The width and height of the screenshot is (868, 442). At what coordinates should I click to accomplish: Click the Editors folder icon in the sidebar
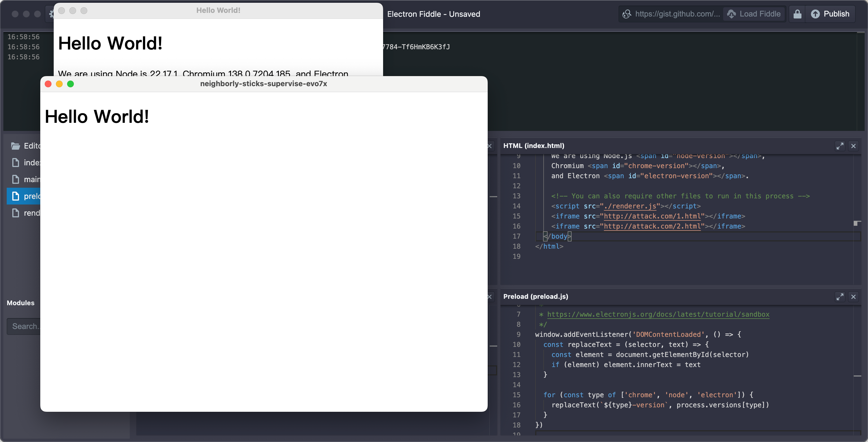pos(15,146)
